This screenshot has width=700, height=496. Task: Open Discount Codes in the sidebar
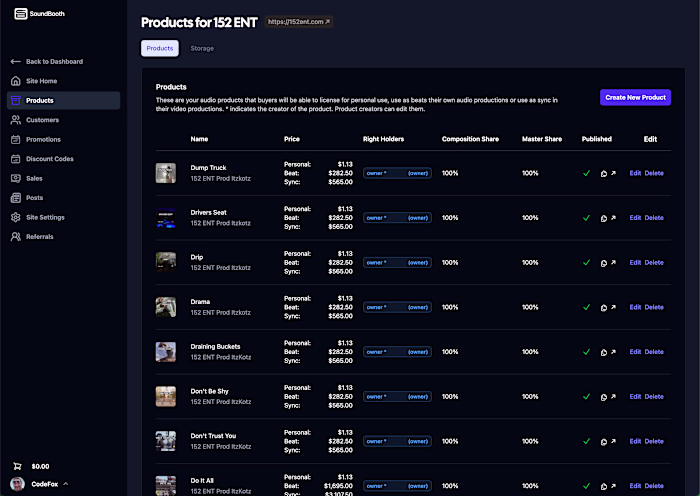click(x=63, y=158)
